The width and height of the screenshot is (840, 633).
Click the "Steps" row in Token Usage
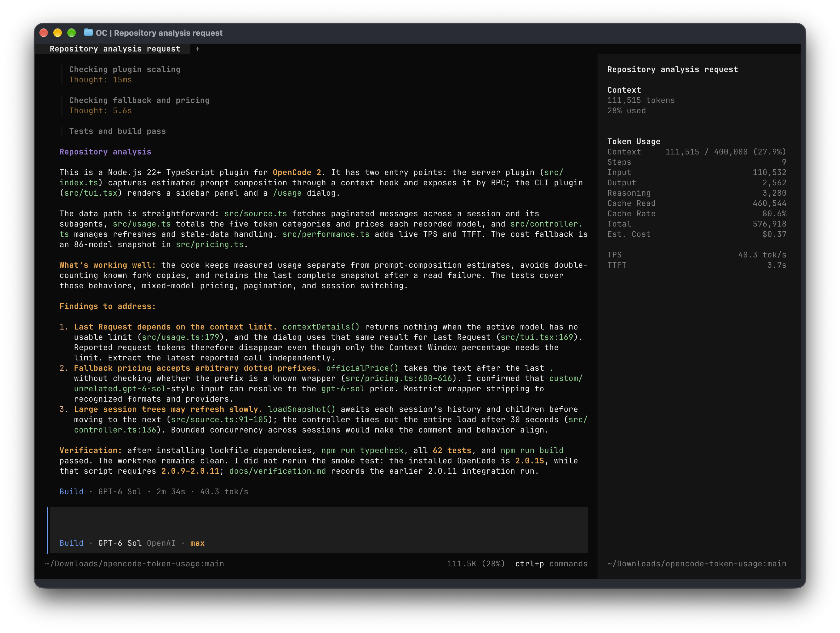coord(696,162)
